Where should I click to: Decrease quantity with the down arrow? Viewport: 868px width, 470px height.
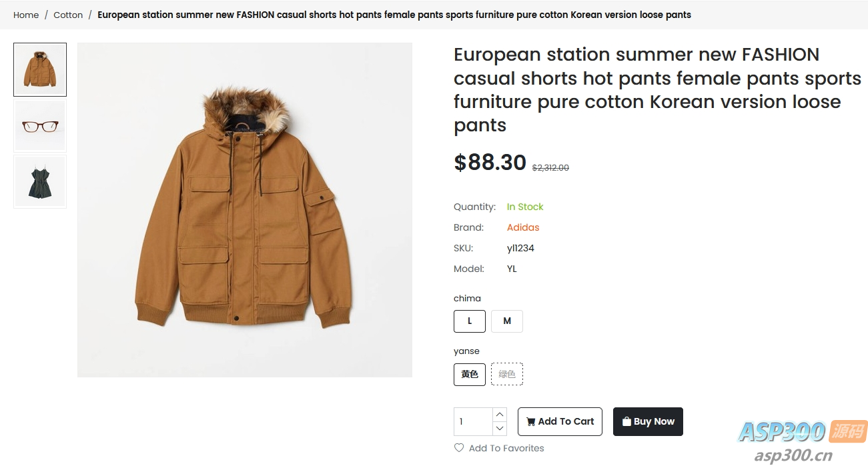(500, 429)
